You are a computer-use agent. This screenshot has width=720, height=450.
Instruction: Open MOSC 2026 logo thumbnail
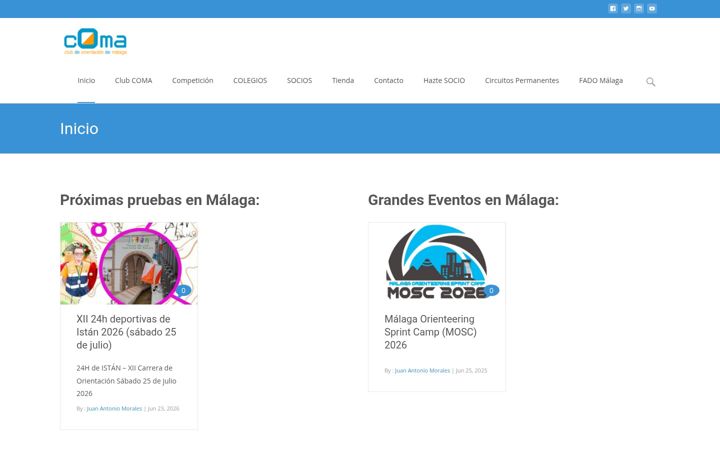437,264
